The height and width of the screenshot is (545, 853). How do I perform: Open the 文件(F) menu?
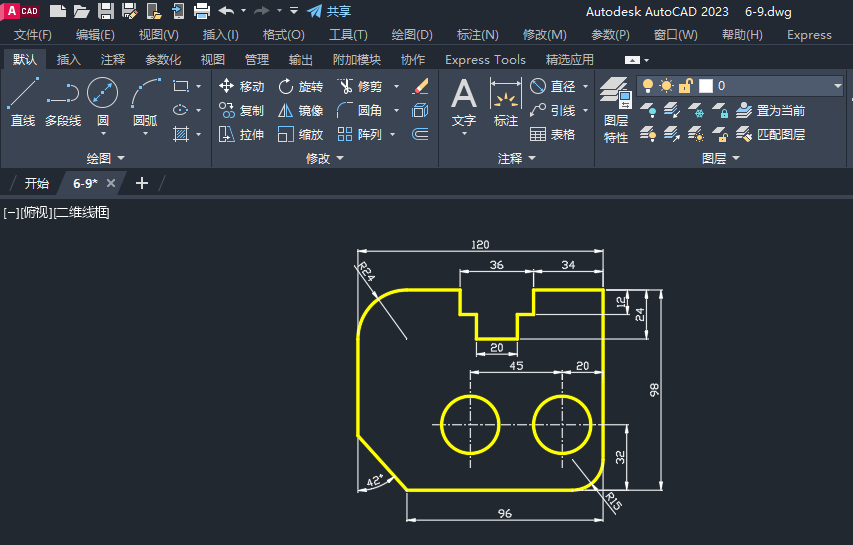tap(33, 35)
